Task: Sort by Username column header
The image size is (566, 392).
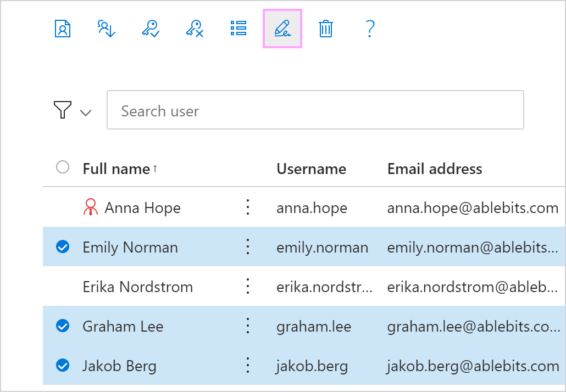Action: click(x=311, y=169)
